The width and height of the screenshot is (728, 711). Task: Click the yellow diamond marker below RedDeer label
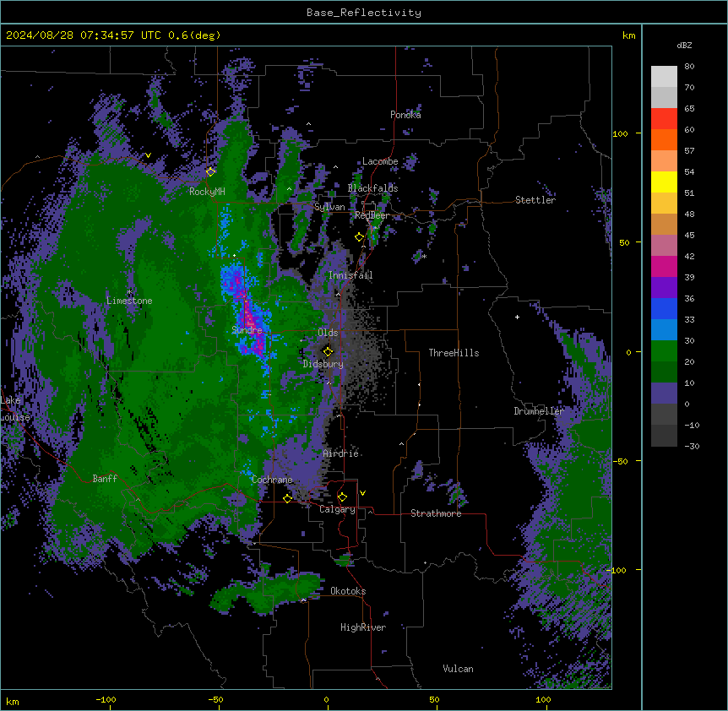pos(359,237)
